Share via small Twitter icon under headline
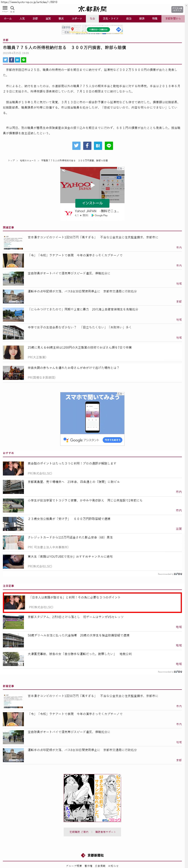 click(5, 60)
